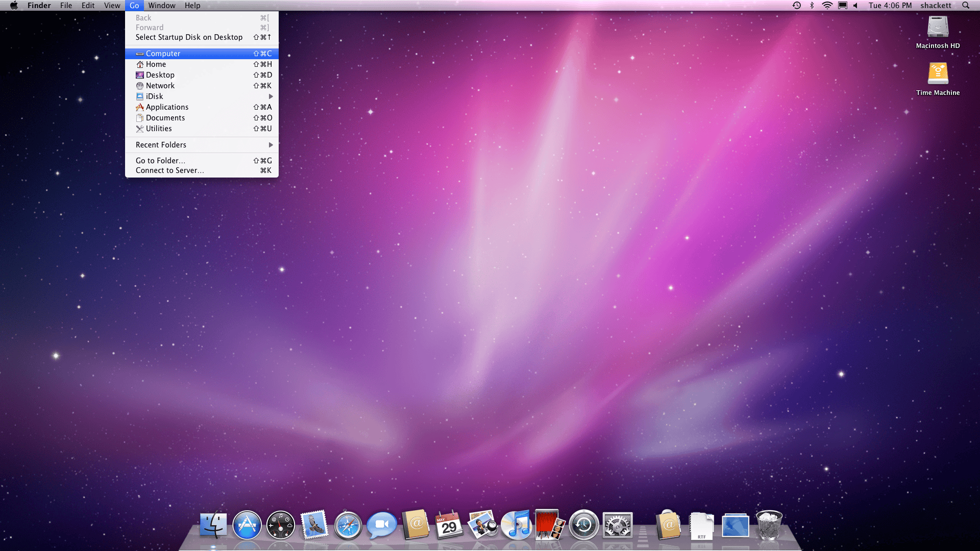Launch iPhoto from the Dock
Viewport: 980px width, 551px height.
click(x=482, y=525)
